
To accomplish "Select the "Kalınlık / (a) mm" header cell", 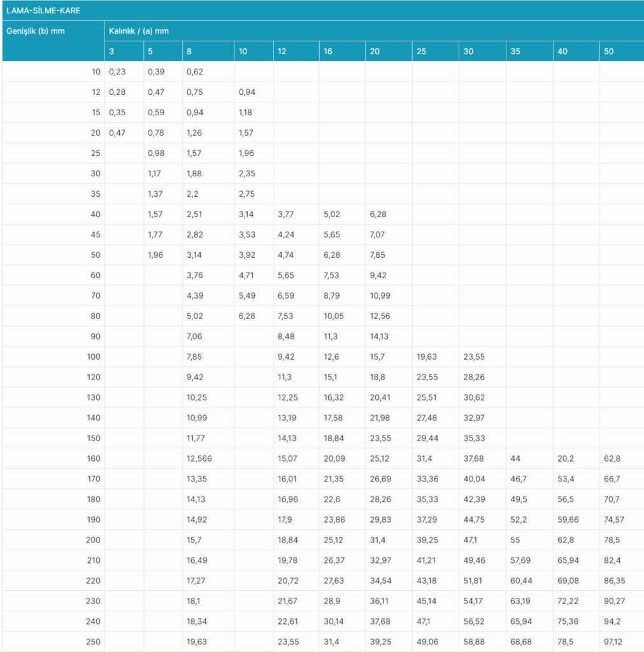I will pyautogui.click(x=139, y=31).
